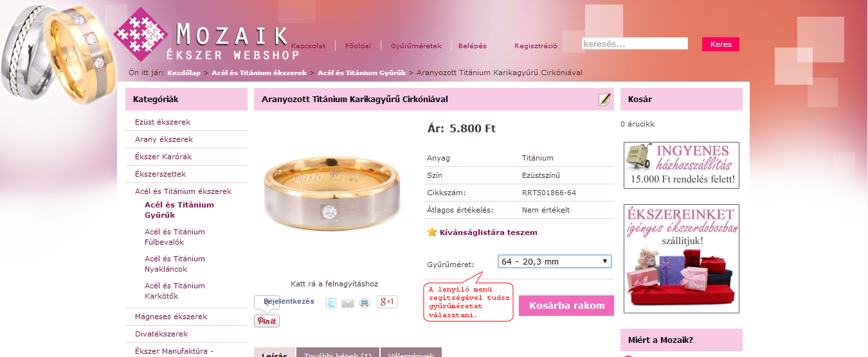Click the Kosárba rakom button
Viewport: 868px width, 357px height.
point(566,306)
